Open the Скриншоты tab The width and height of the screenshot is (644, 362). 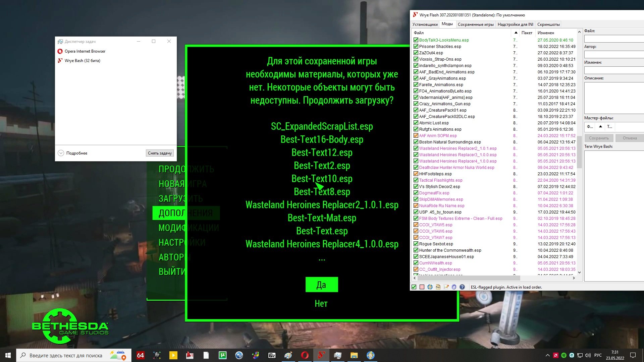(x=548, y=24)
